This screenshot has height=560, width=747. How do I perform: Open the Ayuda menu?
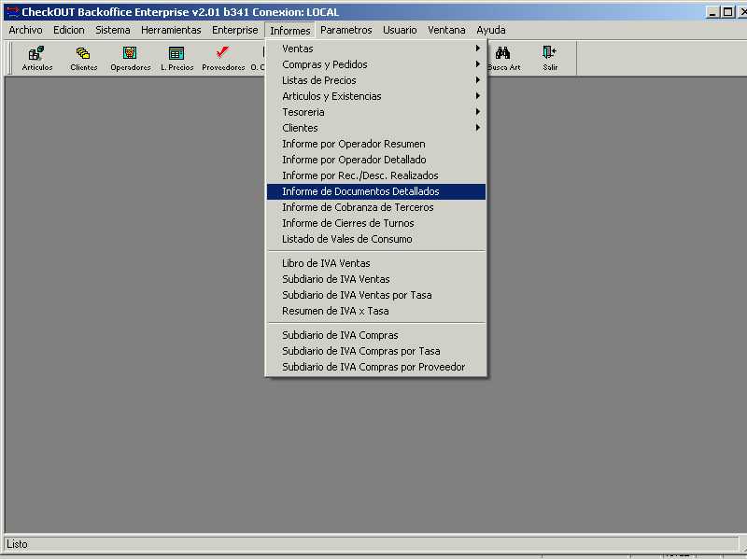click(491, 30)
